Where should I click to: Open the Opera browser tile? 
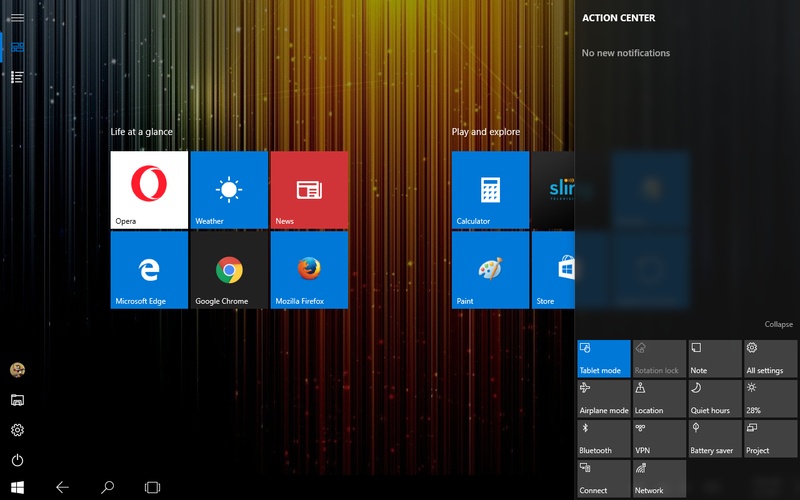(x=149, y=190)
